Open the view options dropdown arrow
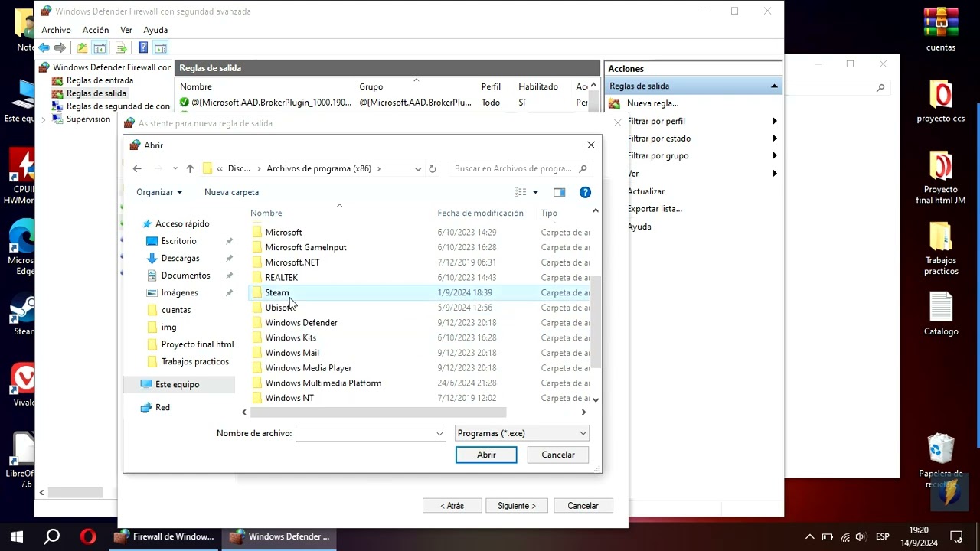 point(535,192)
